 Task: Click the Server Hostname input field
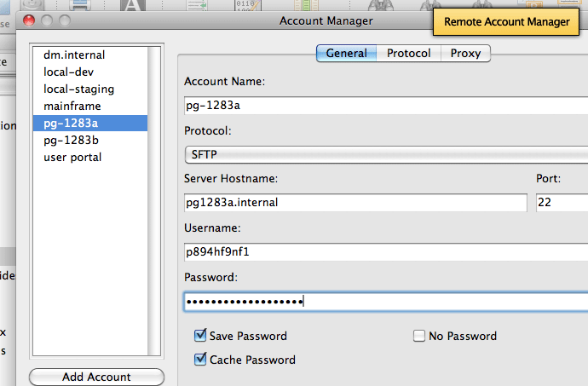coord(355,203)
